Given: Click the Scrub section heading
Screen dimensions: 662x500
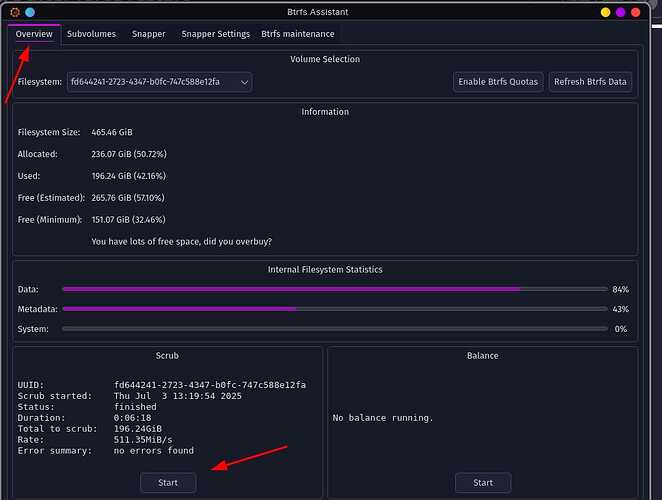Looking at the screenshot, I should (x=167, y=356).
